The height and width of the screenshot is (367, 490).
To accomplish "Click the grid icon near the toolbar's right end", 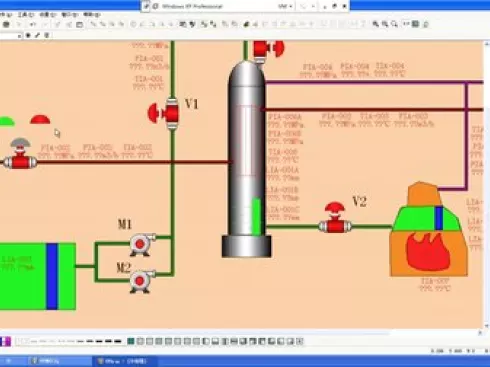I will pyautogui.click(x=415, y=24).
